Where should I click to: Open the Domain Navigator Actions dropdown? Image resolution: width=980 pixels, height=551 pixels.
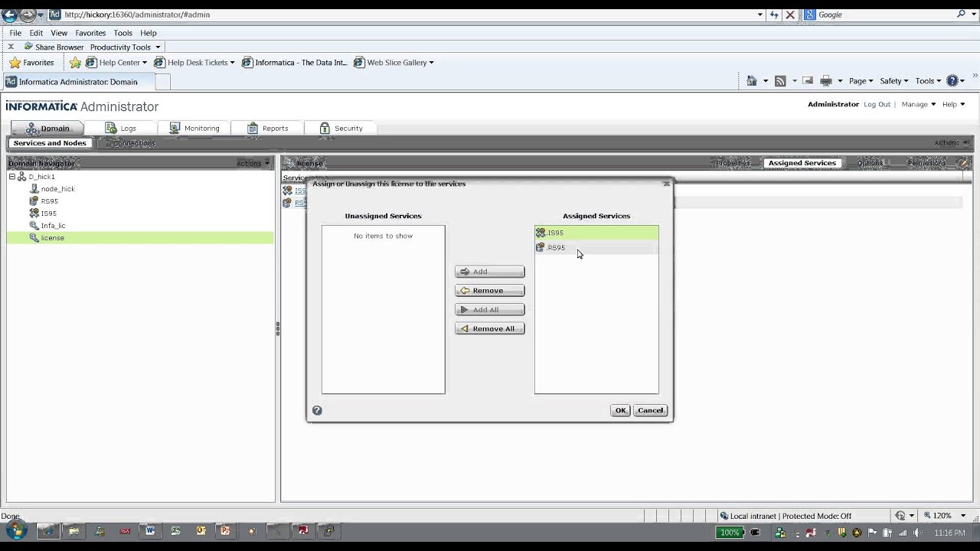point(253,163)
